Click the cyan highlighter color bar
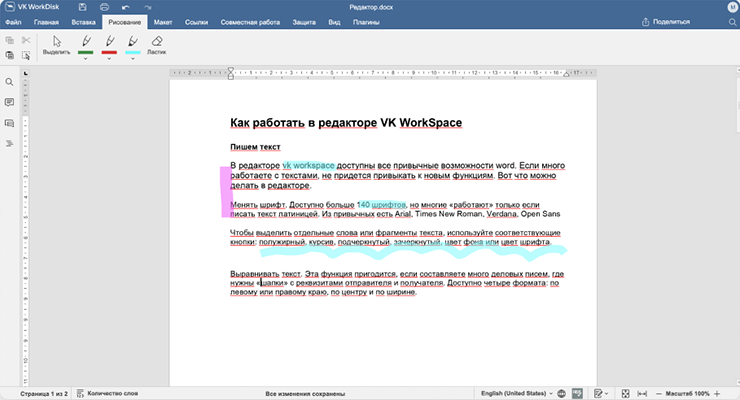Viewport: 740px width, 400px height. coord(133,52)
